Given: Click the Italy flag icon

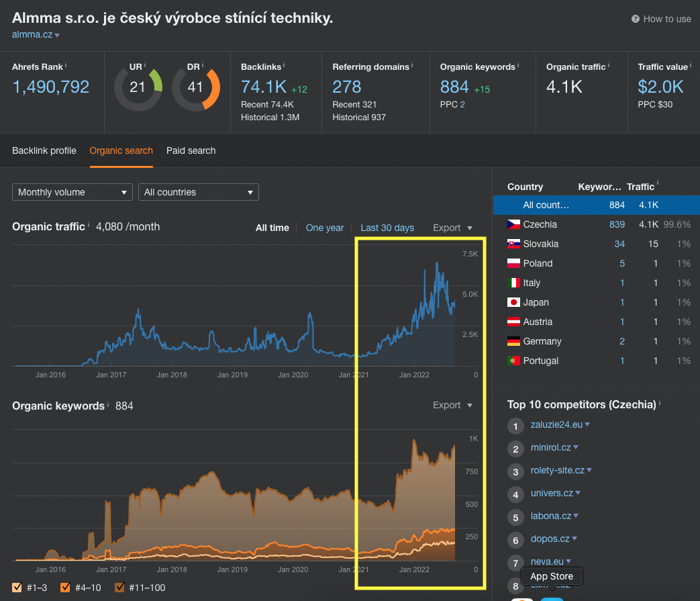Looking at the screenshot, I should point(513,283).
